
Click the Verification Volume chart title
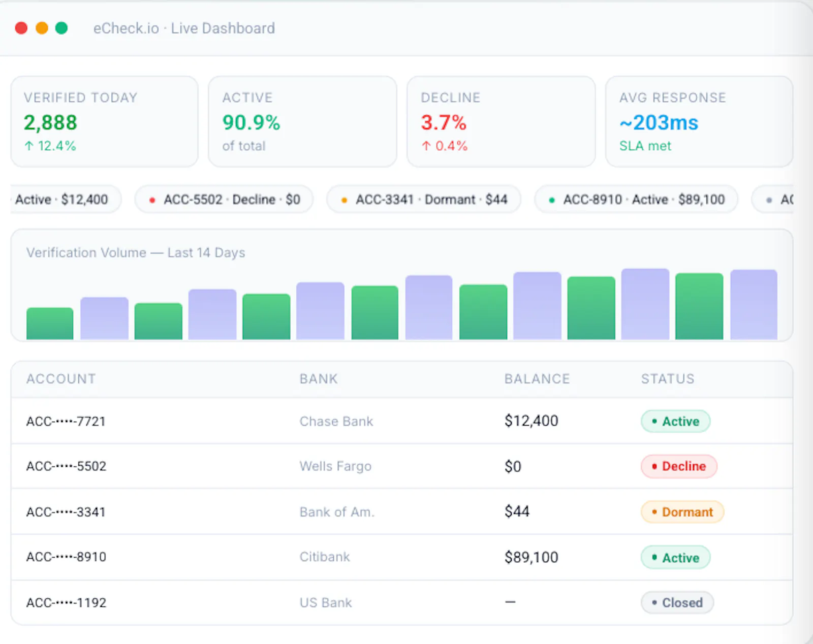point(136,252)
